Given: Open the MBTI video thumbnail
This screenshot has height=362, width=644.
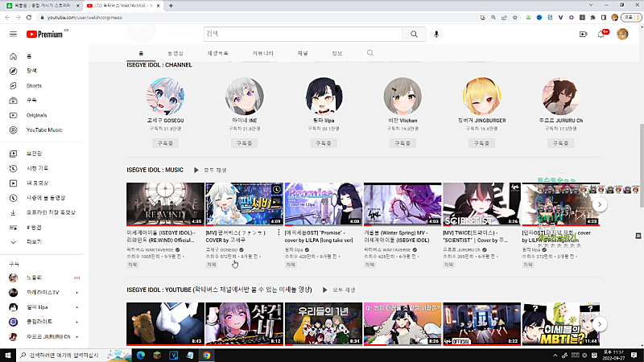Looking at the screenshot, I should pos(560,324).
